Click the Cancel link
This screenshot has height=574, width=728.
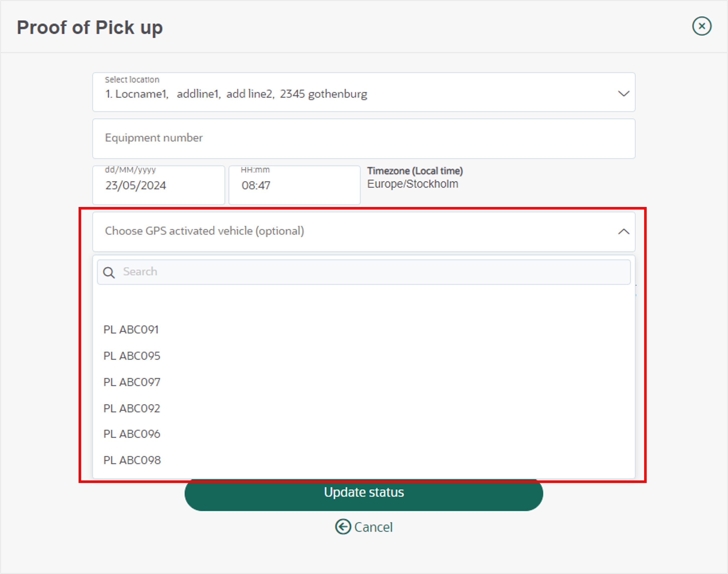click(x=373, y=527)
